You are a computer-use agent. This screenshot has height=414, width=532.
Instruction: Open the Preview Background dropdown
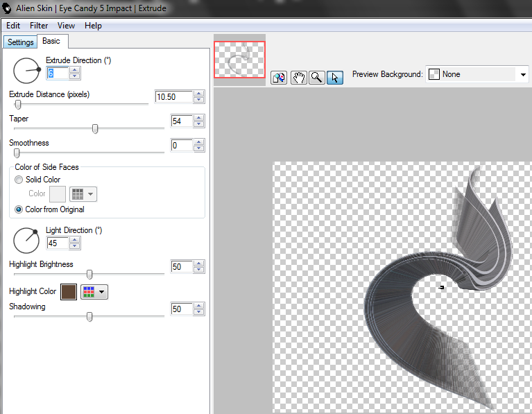(x=522, y=74)
